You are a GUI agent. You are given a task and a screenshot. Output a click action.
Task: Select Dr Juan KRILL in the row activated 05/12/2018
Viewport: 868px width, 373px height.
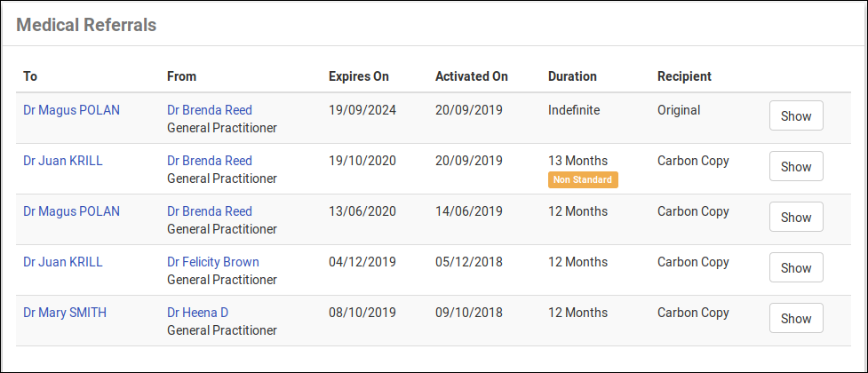pyautogui.click(x=63, y=262)
